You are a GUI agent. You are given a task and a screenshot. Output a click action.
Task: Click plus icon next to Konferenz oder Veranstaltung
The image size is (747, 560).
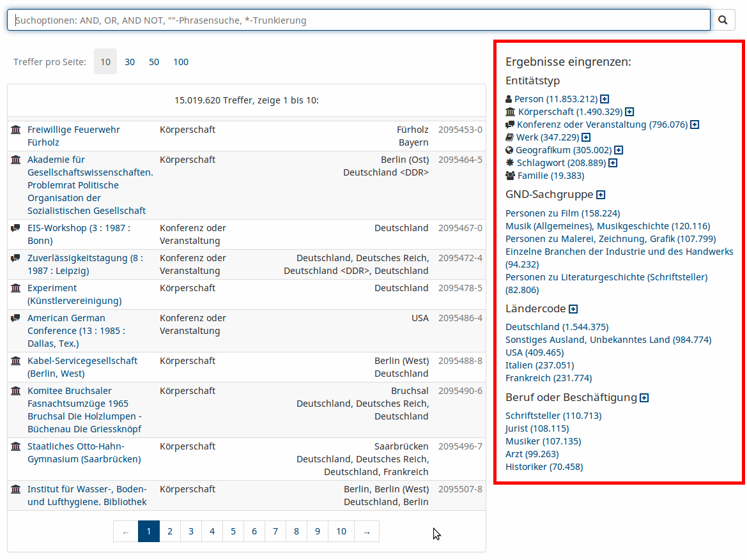(695, 125)
